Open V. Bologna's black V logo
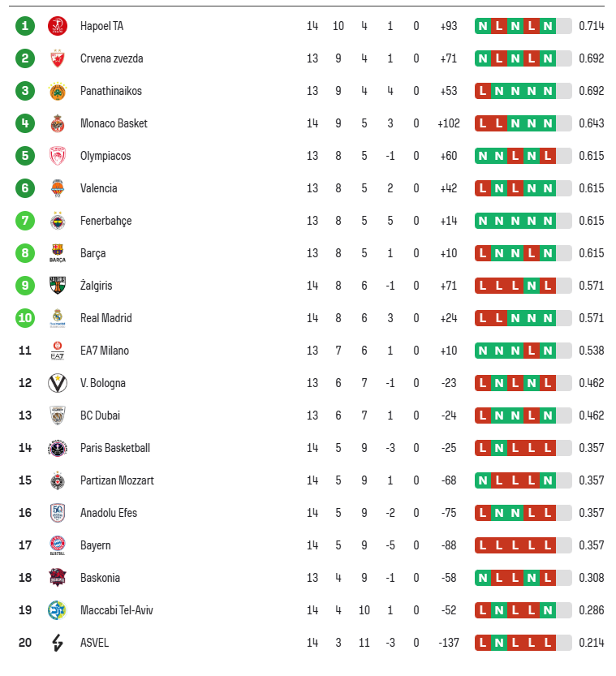 tap(58, 383)
